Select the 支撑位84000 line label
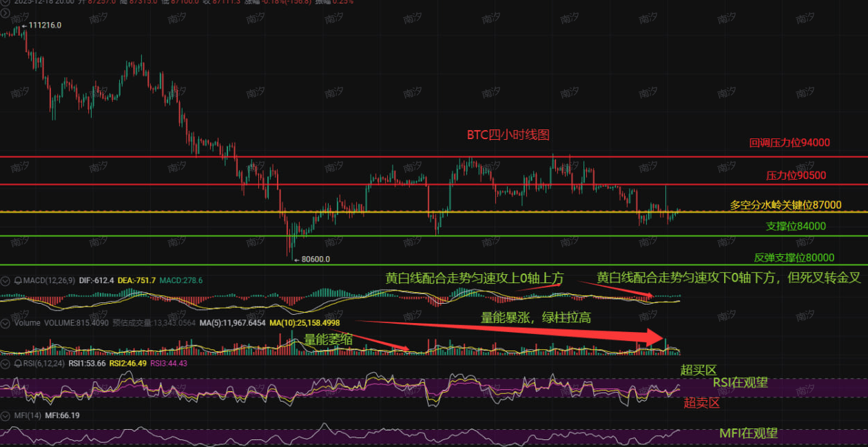The height and width of the screenshot is (447, 868). [x=796, y=225]
